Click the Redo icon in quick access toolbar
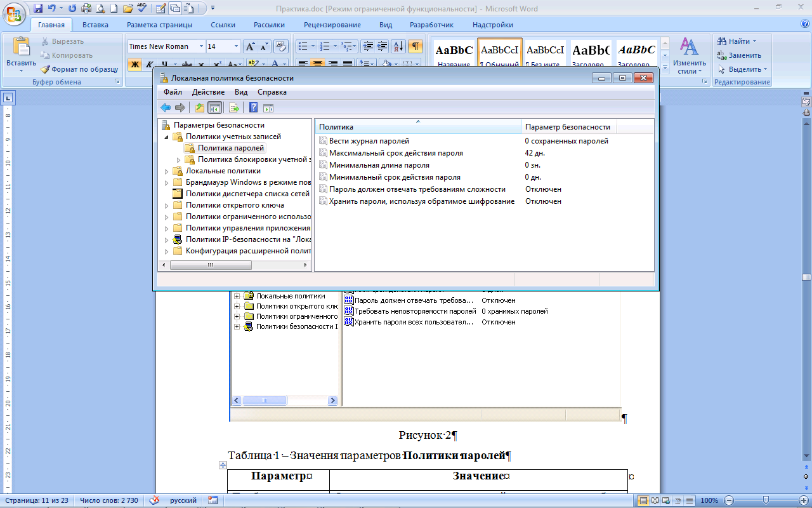Image resolution: width=812 pixels, height=508 pixels. tap(72, 9)
